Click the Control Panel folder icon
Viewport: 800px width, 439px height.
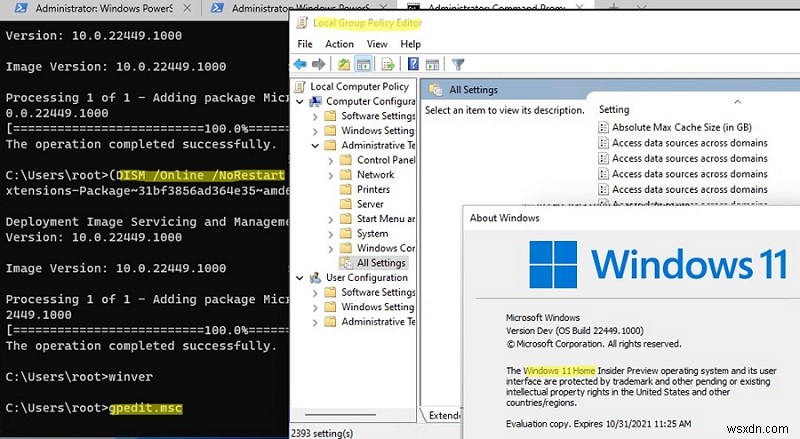pyautogui.click(x=346, y=160)
